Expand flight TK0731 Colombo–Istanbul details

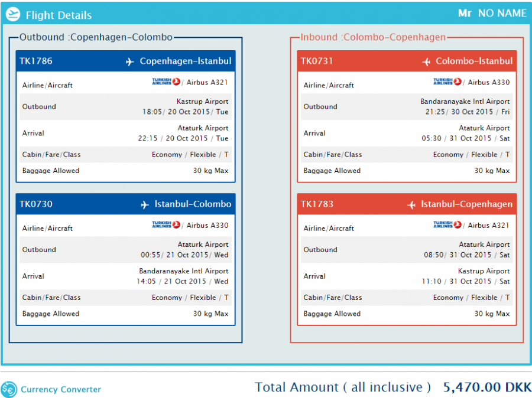pos(407,61)
